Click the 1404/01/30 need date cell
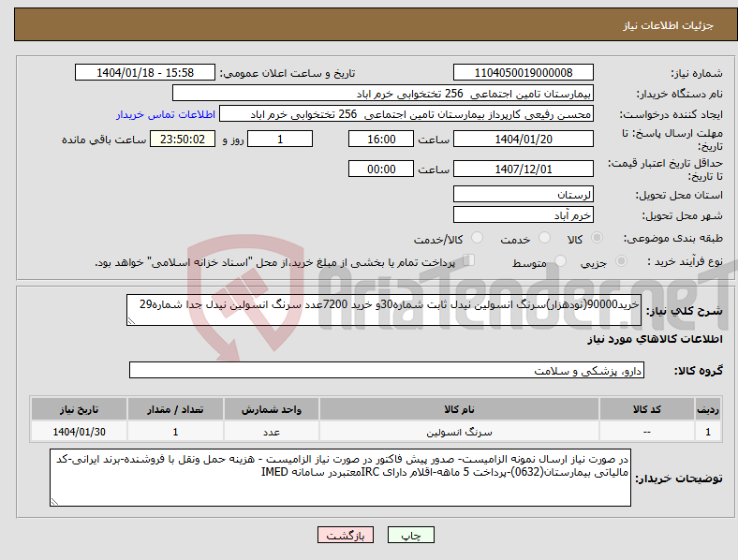The height and width of the screenshot is (560, 738). click(79, 432)
